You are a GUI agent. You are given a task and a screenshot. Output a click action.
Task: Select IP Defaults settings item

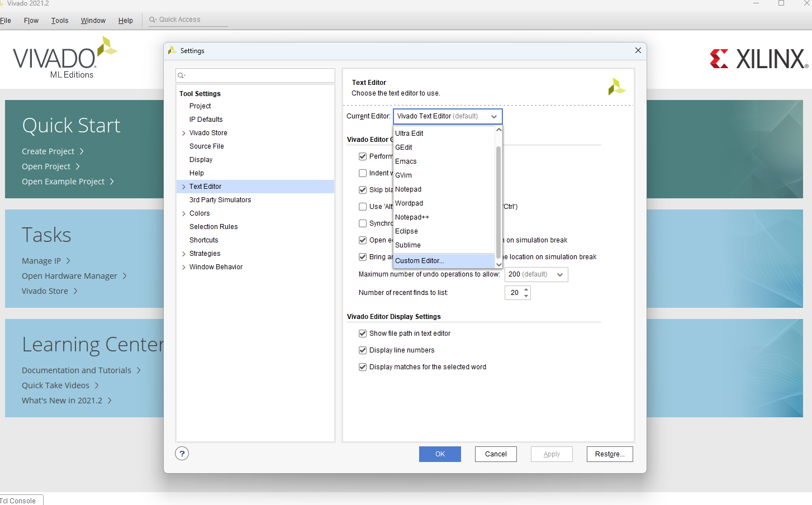coord(206,120)
